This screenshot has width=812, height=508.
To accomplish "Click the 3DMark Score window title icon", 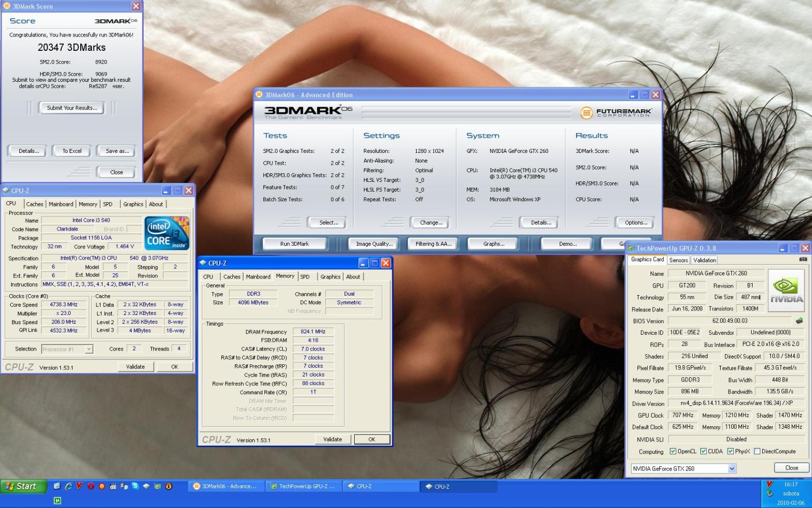I will 7,6.
